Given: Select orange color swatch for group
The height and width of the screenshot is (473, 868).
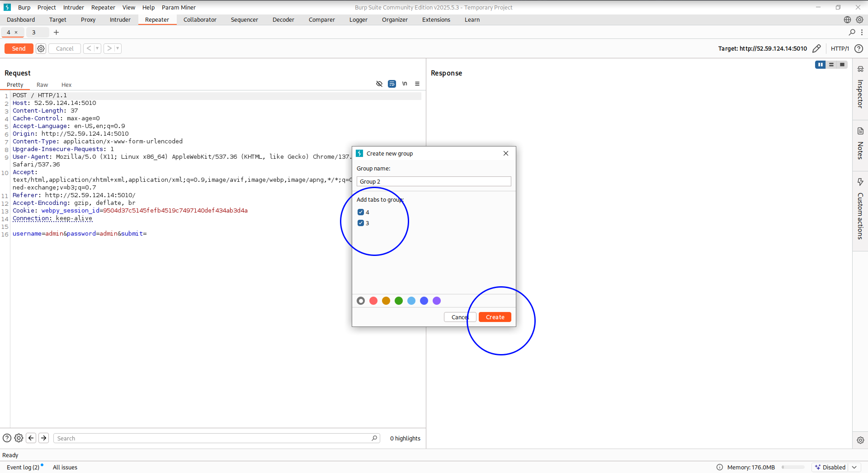Looking at the screenshot, I should tap(386, 301).
